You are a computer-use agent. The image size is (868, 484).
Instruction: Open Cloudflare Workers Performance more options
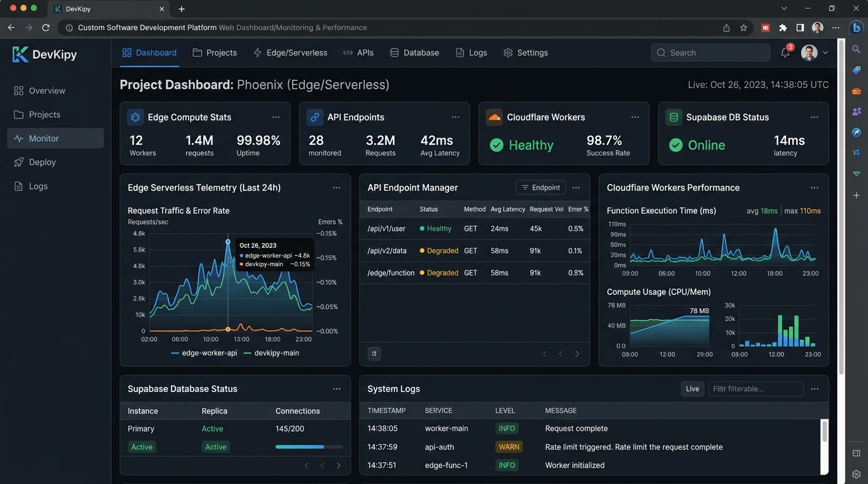coord(814,188)
